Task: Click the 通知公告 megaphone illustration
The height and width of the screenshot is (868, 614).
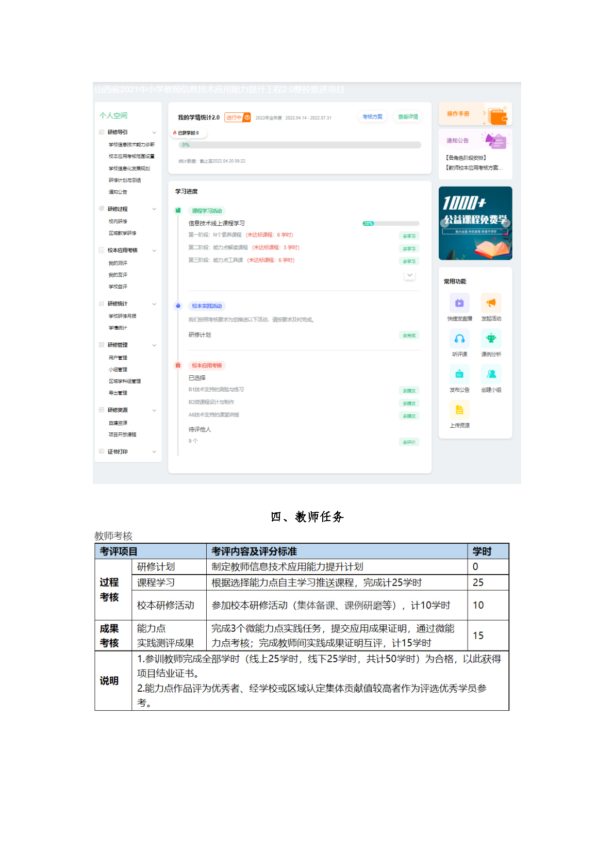Action: pyautogui.click(x=495, y=140)
